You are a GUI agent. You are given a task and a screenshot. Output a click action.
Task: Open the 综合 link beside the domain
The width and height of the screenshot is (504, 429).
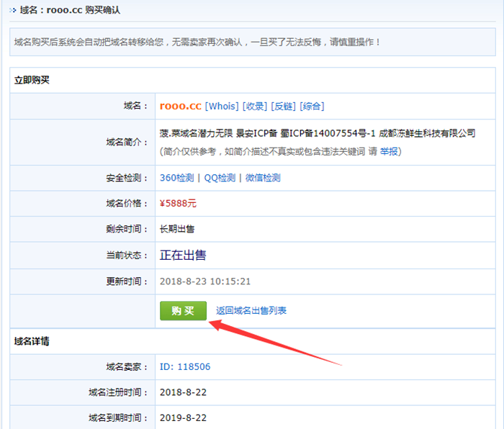coord(312,106)
